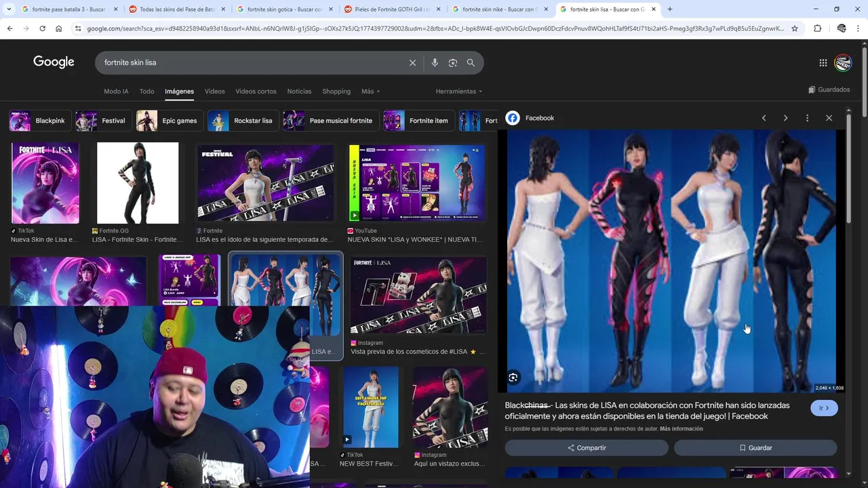The image size is (868, 488).
Task: Open Instagram 'Aquí un vistazo exclus...' result
Action: coord(450,407)
